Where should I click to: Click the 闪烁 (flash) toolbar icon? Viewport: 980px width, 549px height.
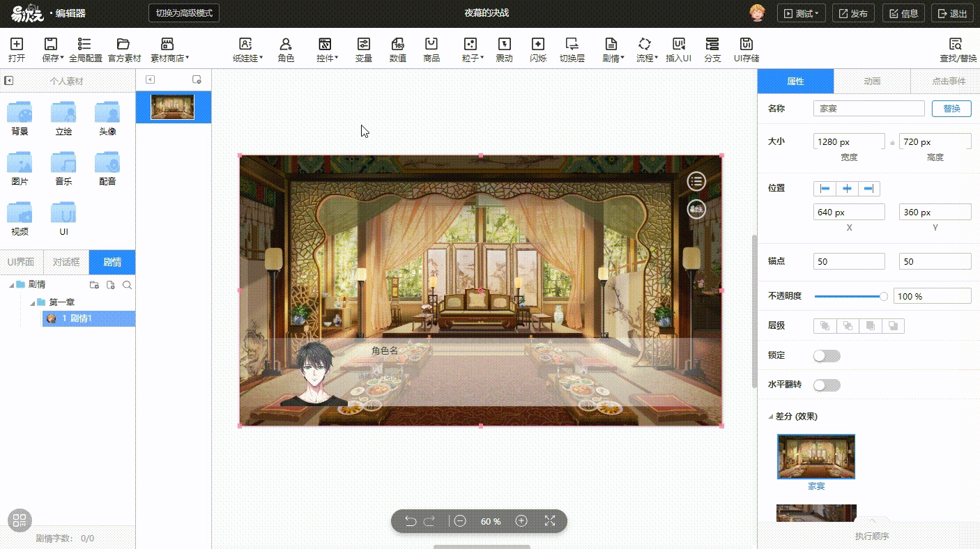537,49
